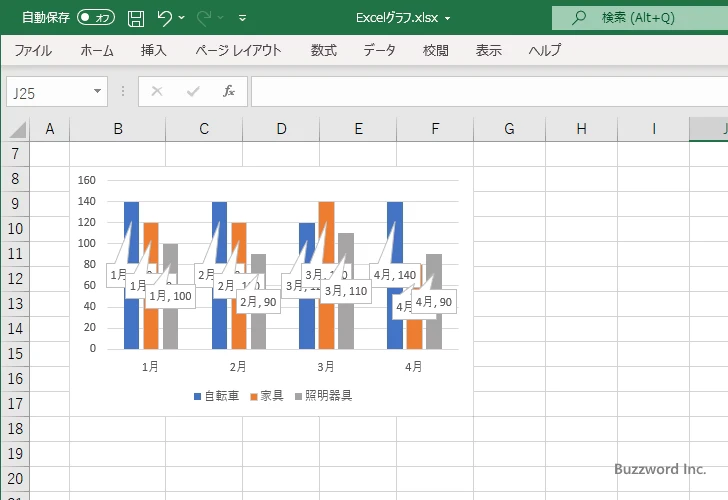Click the 4月, 90 data label callout
This screenshot has width=728, height=500.
coord(434,302)
